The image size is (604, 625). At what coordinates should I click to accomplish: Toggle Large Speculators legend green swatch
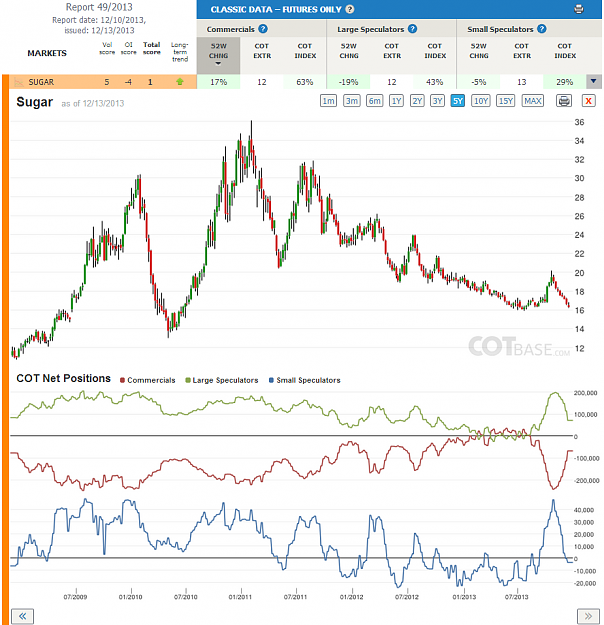click(188, 380)
